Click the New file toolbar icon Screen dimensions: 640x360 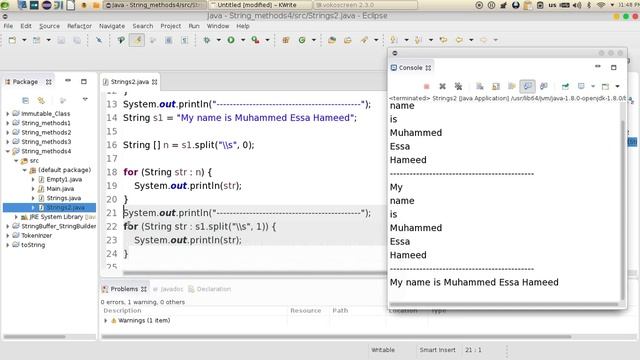pyautogui.click(x=12, y=40)
